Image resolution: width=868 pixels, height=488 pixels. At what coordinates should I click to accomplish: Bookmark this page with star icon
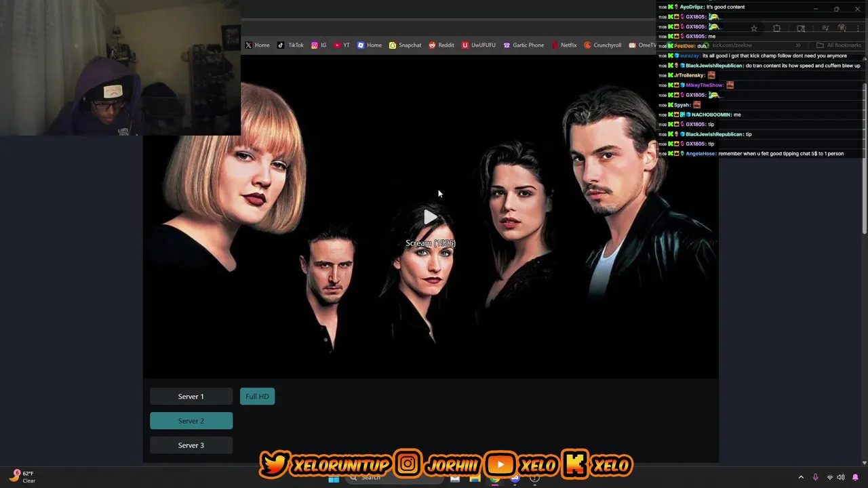pyautogui.click(x=753, y=28)
